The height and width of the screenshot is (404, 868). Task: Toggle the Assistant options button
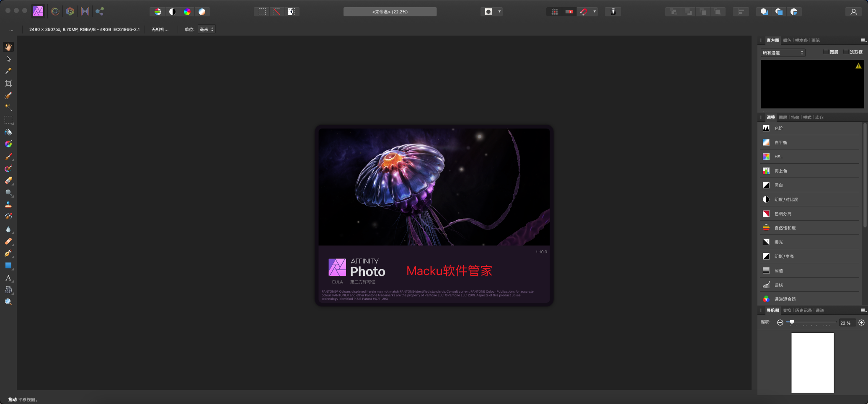pos(613,12)
